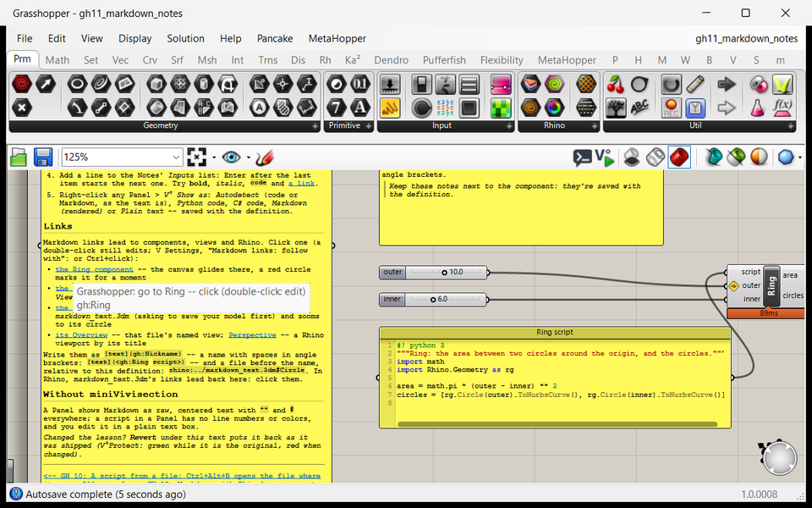The image size is (812, 508).
Task: Toggle the stream filter Util icon
Action: (x=695, y=108)
